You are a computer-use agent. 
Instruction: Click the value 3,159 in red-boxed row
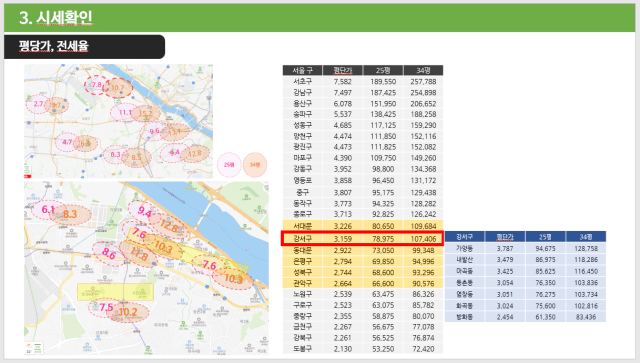tap(342, 238)
